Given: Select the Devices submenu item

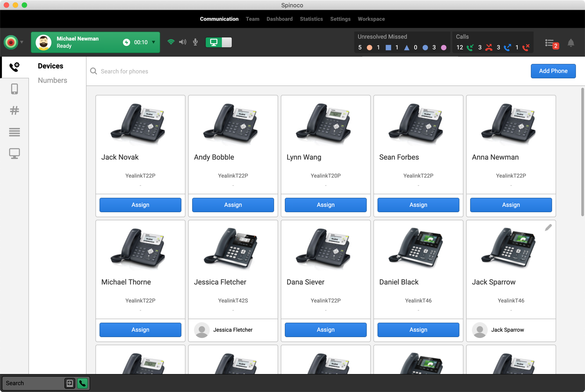Looking at the screenshot, I should coord(50,66).
